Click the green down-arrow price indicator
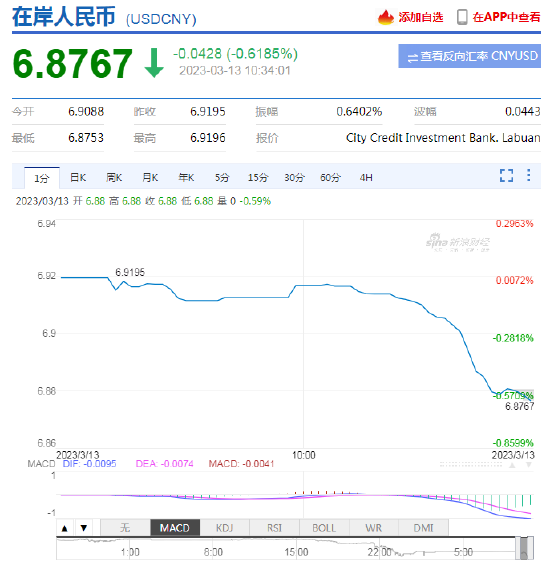 click(x=154, y=63)
